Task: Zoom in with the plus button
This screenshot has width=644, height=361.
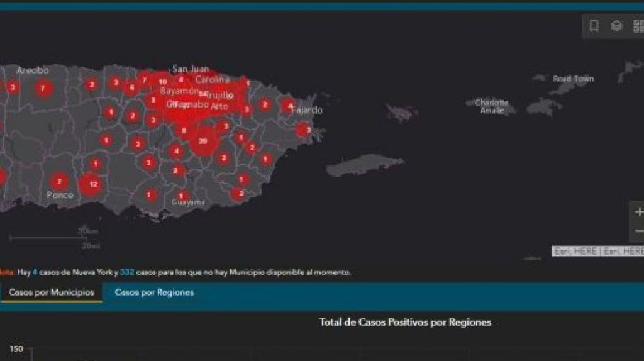Action: (x=639, y=212)
